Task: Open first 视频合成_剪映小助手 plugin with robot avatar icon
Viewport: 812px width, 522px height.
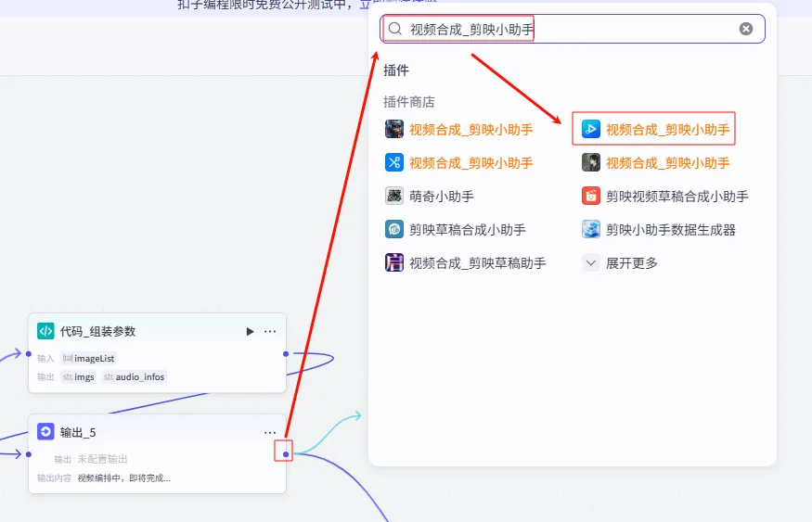Action: [x=394, y=129]
